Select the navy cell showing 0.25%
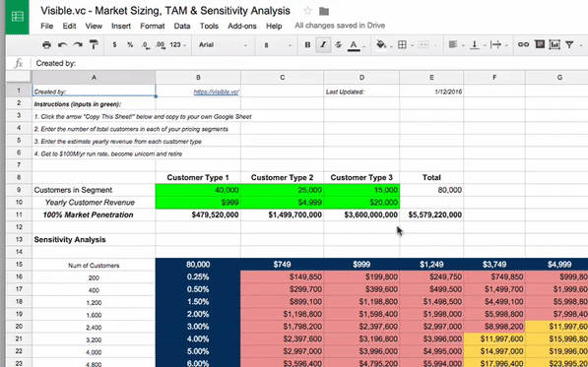Image resolution: width=588 pixels, height=367 pixels. [x=198, y=276]
